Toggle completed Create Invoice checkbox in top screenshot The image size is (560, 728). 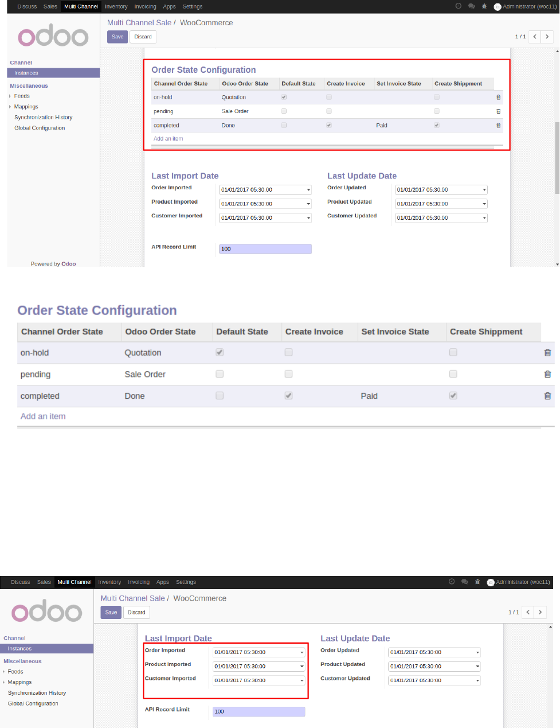coord(329,125)
